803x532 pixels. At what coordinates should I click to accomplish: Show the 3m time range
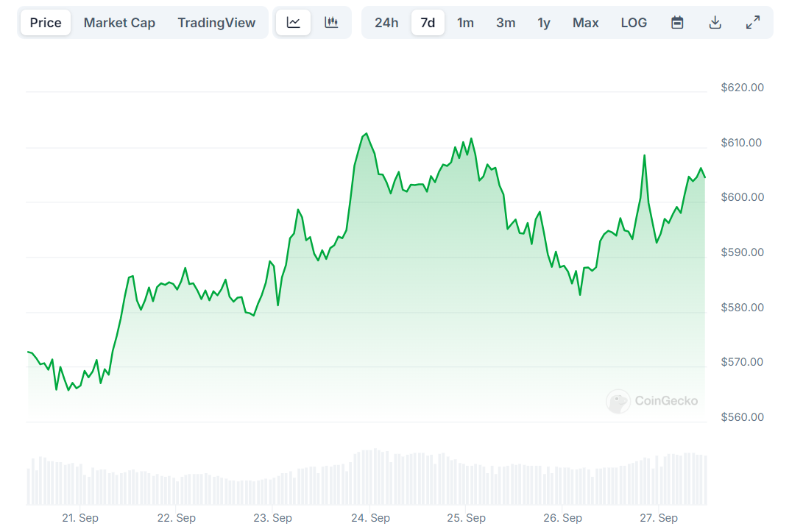(x=506, y=23)
